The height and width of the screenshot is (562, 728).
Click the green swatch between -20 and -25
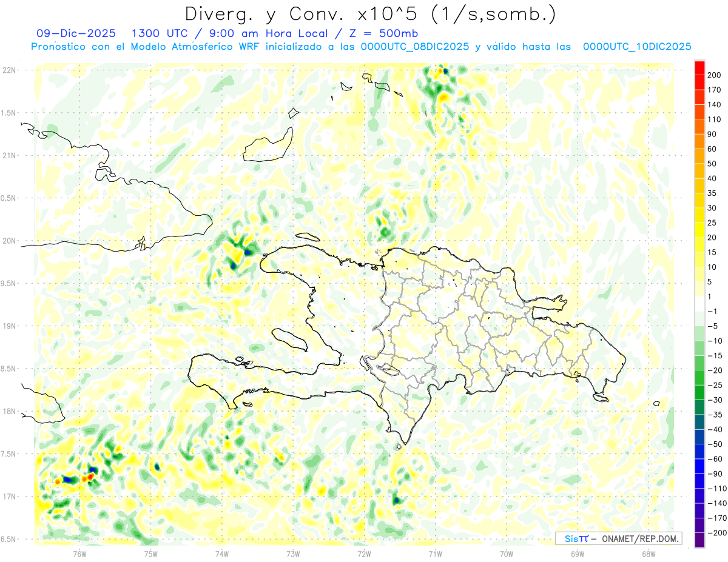point(699,378)
